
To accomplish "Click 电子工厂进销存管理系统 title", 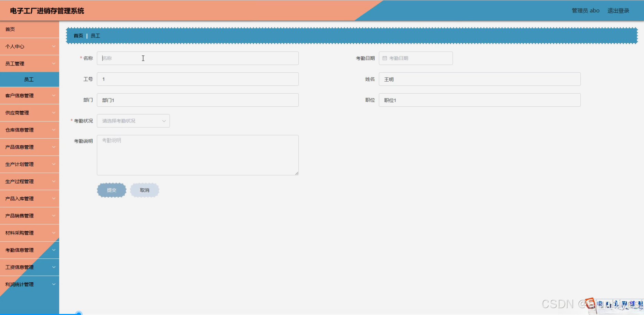I will click(x=47, y=11).
